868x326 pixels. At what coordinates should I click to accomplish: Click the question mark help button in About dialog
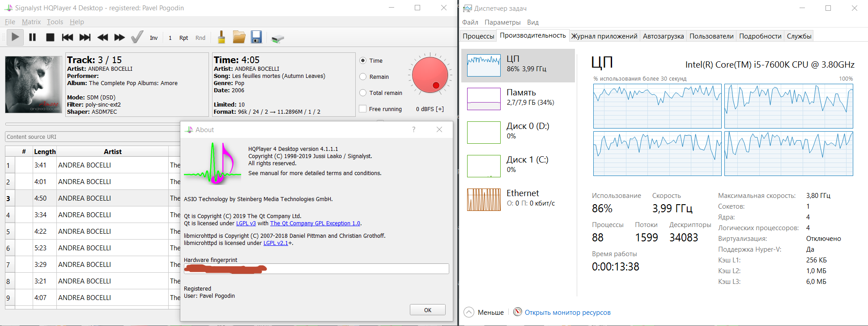(x=414, y=129)
